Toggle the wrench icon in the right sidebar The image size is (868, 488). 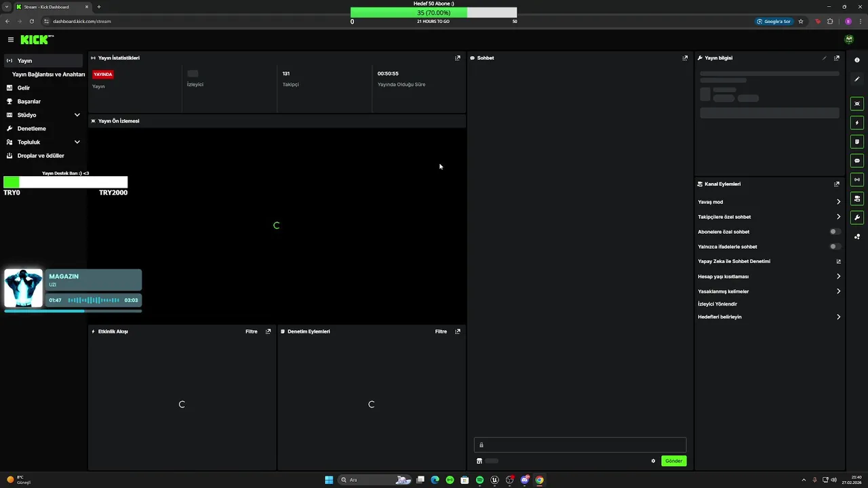(x=857, y=218)
